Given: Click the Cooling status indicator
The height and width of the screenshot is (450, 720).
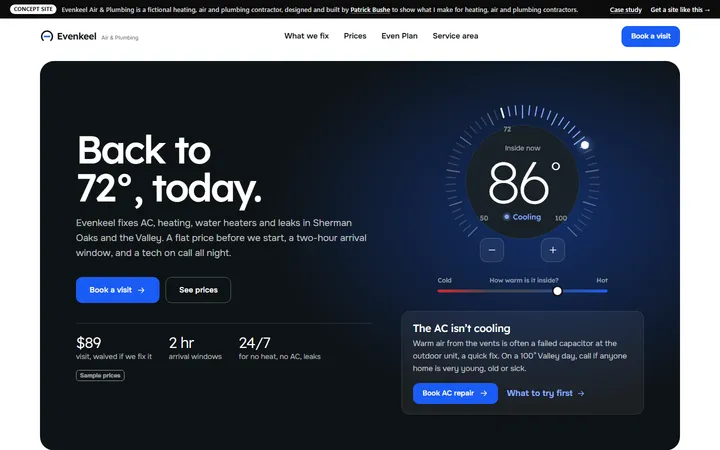Looking at the screenshot, I should [522, 217].
